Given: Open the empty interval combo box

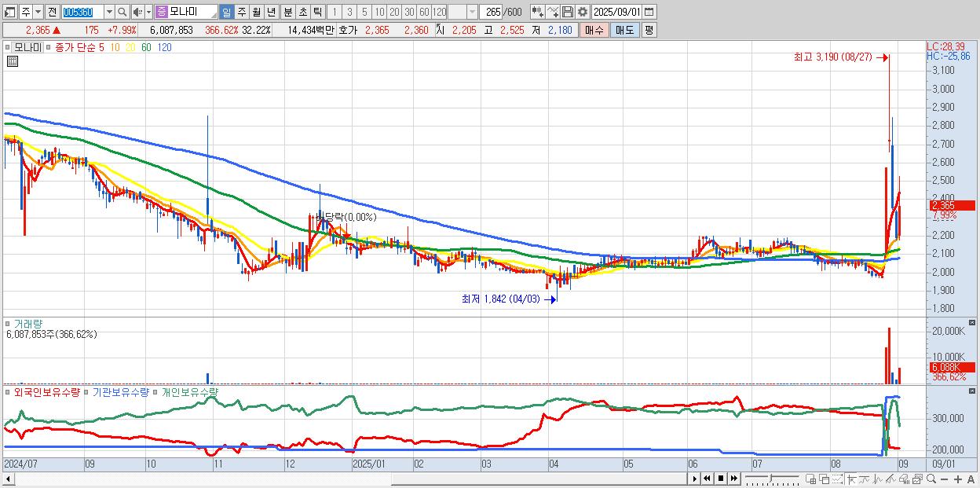Looking at the screenshot, I should [463, 12].
